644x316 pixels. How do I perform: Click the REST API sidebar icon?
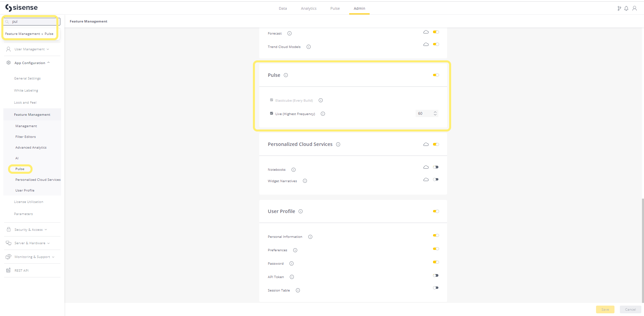click(8, 270)
